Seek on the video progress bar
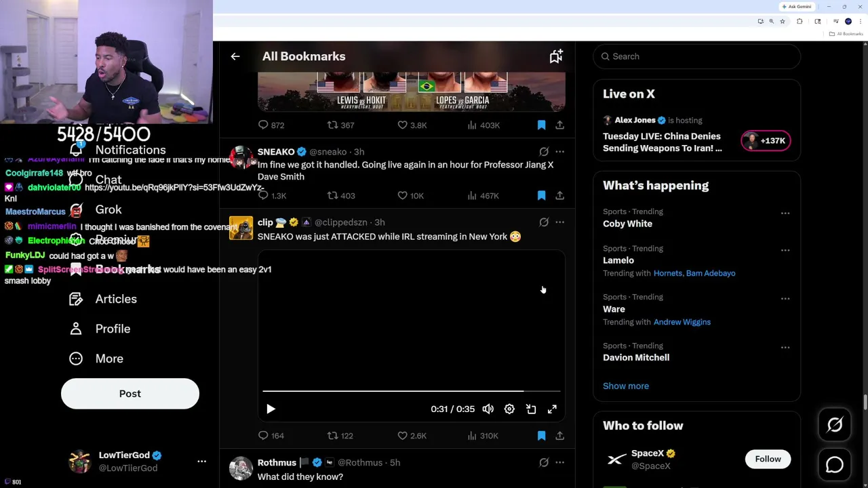Screen dimensions: 868x488 (412, 391)
